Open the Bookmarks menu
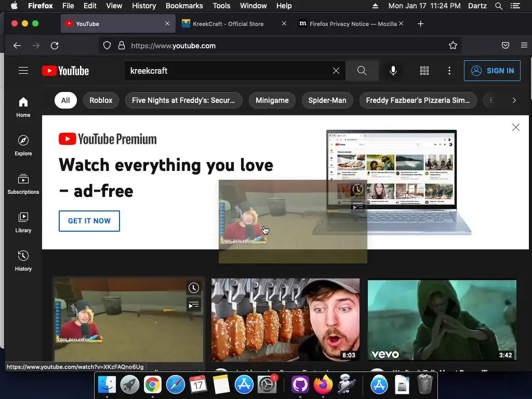Viewport: 532px width, 399px height. tap(184, 6)
